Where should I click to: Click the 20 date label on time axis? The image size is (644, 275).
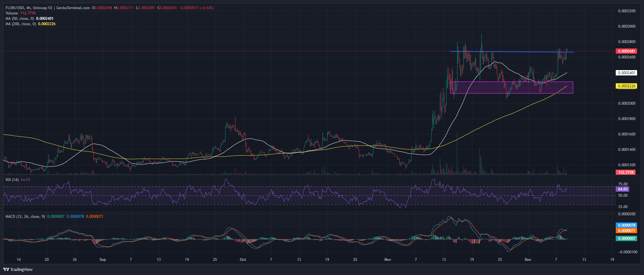(46, 260)
